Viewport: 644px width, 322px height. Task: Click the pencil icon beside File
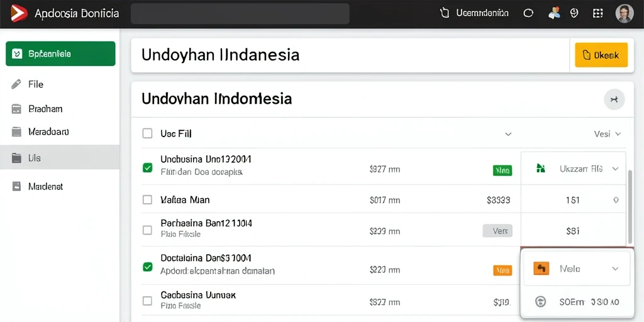[16, 84]
